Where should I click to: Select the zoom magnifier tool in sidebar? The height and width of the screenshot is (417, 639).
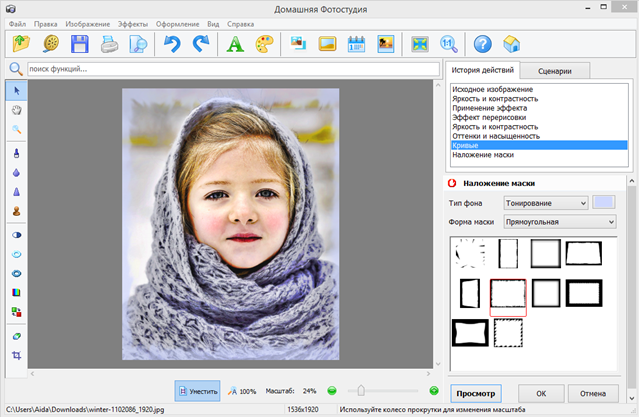[x=17, y=129]
